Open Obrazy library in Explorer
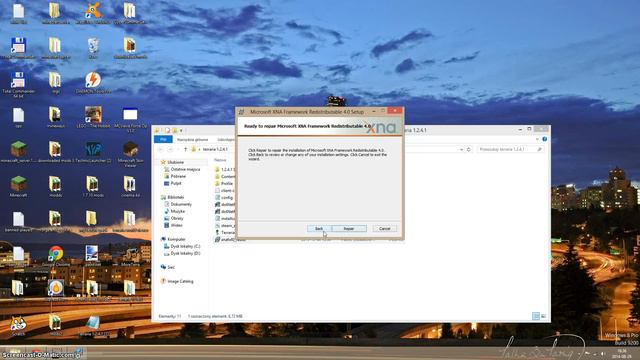Screen dimensions: 640x360 coord(177,218)
